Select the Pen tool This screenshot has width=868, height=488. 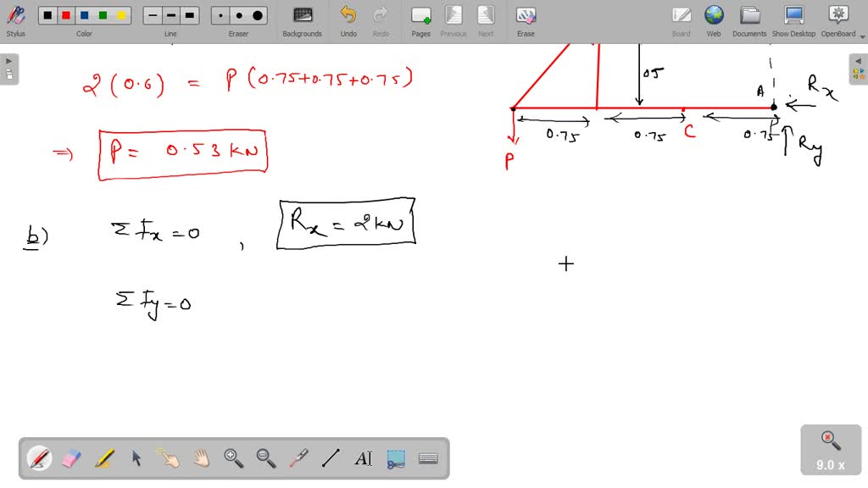click(40, 457)
